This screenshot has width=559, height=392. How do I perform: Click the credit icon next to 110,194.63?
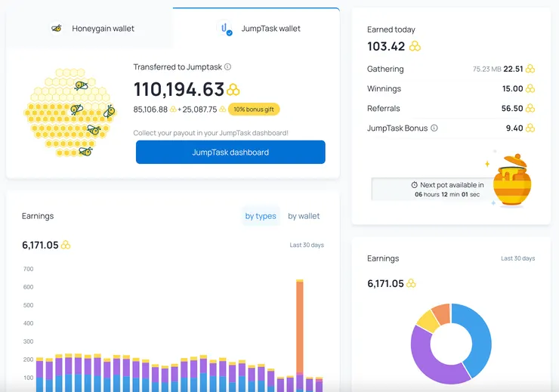click(233, 89)
